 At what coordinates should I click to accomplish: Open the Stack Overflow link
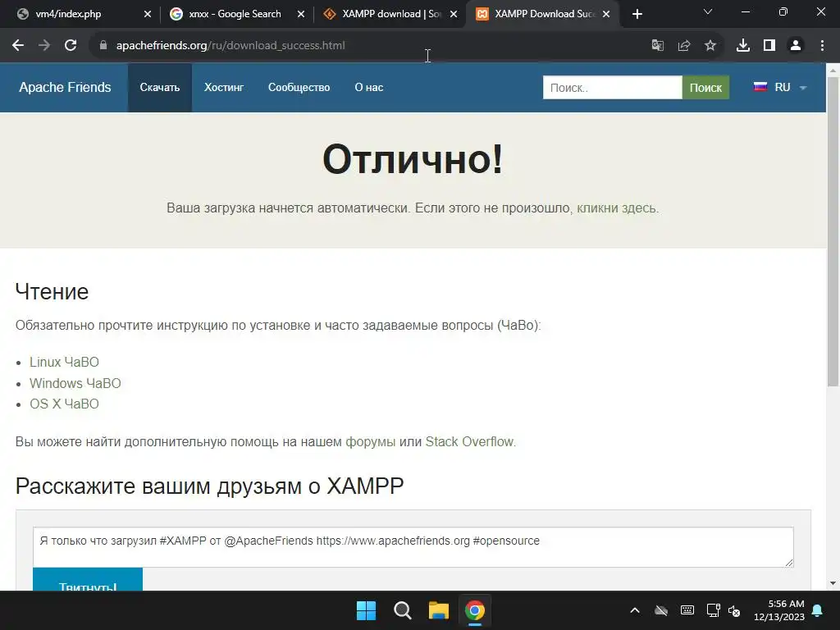(469, 442)
